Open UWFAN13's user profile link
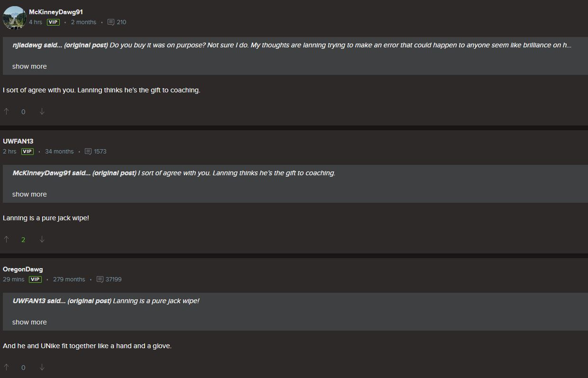The height and width of the screenshot is (378, 588). coord(18,141)
